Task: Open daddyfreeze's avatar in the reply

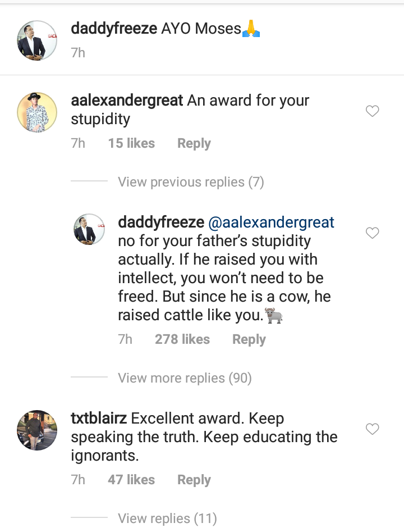Action: (90, 229)
